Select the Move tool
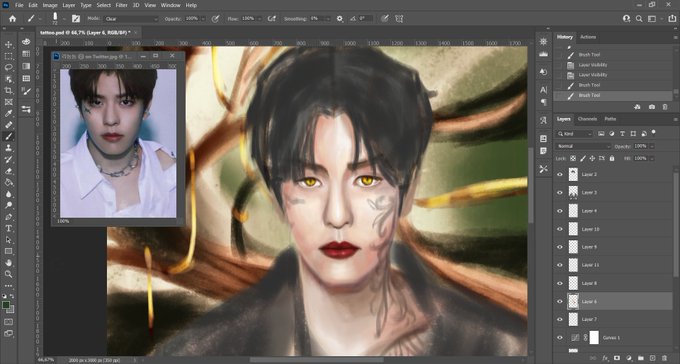Image resolution: width=680 pixels, height=364 pixels. pos(8,45)
